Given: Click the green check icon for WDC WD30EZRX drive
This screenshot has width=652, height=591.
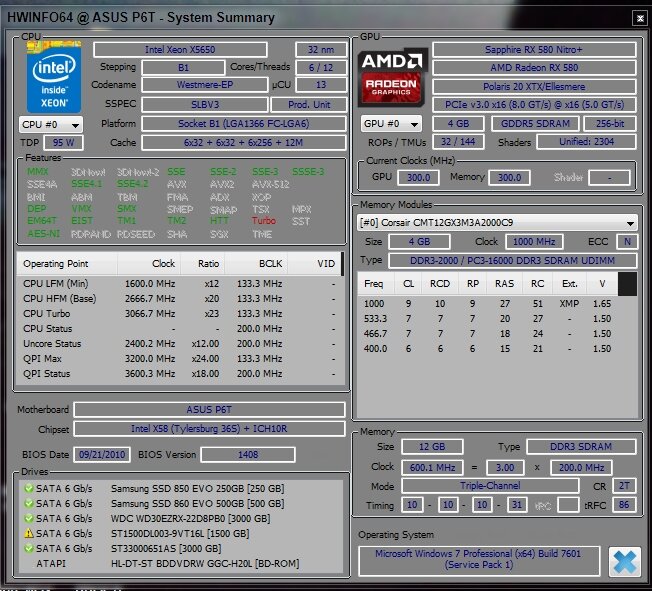Looking at the screenshot, I should (x=29, y=518).
